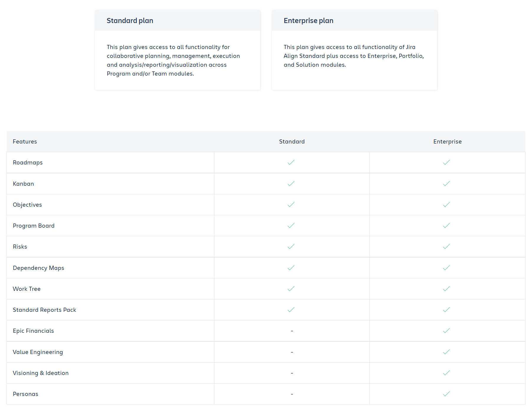
Task: Click the Standard dash for Epic Financials
Action: coord(292,331)
